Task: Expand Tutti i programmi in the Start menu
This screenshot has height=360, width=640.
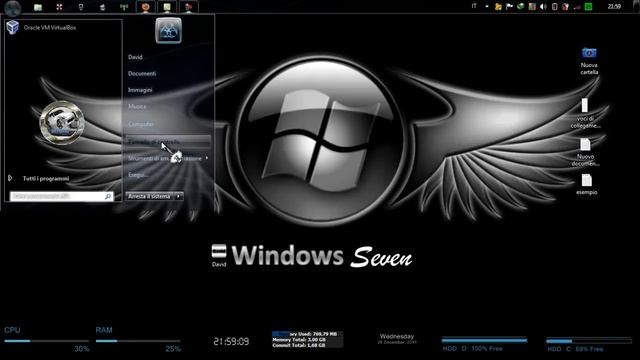Action: click(x=39, y=178)
